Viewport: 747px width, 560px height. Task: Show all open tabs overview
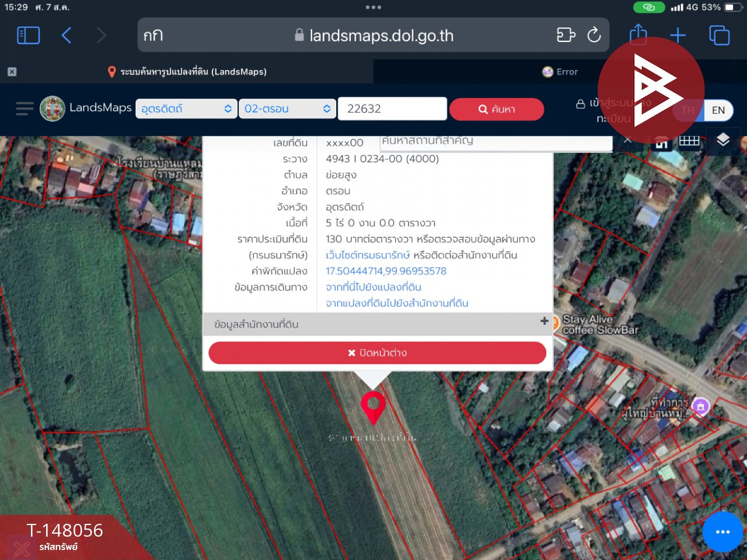719,36
